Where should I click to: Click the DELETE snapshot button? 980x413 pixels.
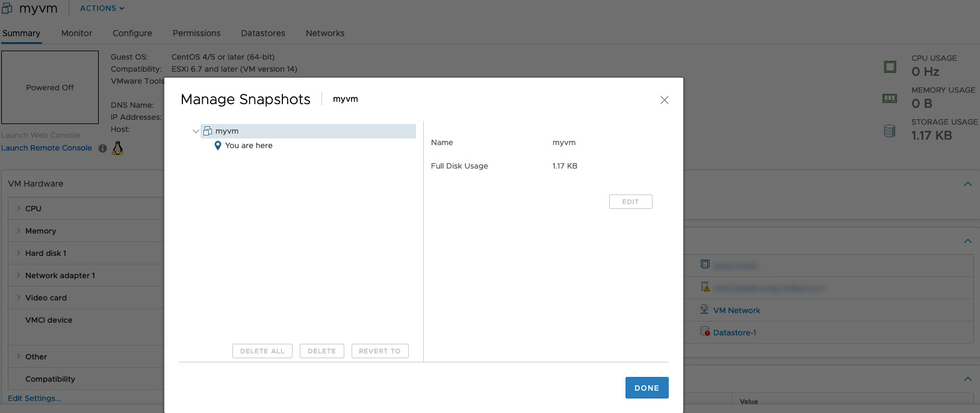(x=322, y=351)
